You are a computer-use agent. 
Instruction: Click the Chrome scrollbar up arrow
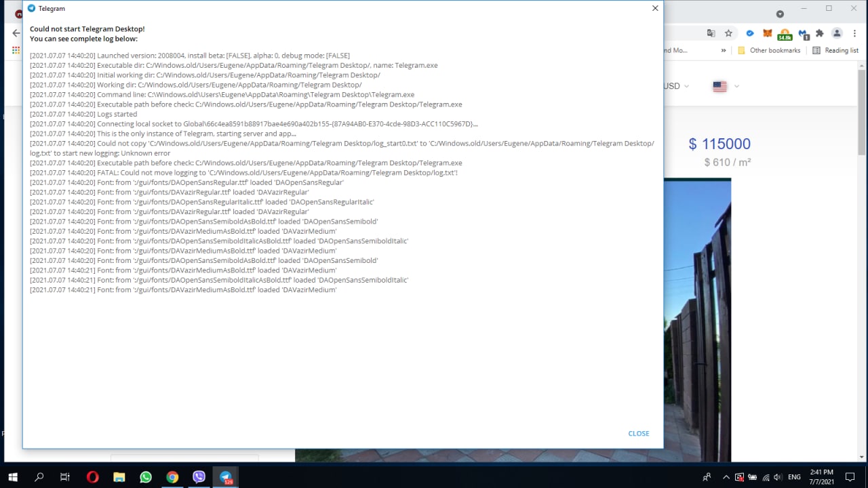(x=862, y=65)
